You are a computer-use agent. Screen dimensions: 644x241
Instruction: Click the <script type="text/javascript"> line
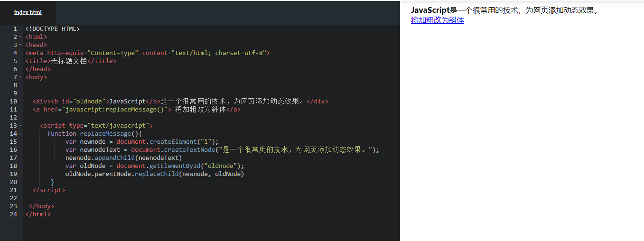[96, 126]
